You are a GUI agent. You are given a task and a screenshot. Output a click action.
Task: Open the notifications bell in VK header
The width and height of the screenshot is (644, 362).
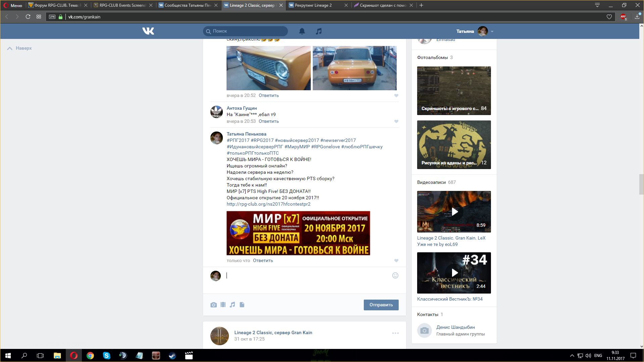pos(302,31)
